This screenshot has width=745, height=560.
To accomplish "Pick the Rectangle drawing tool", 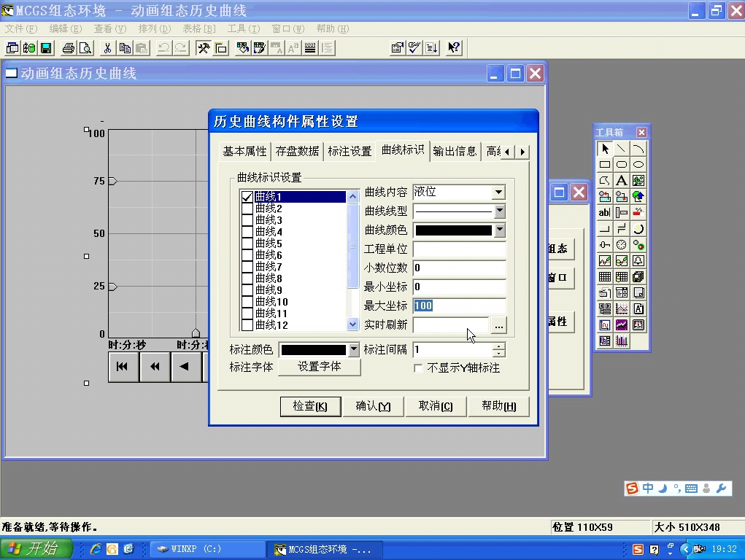I will point(606,164).
